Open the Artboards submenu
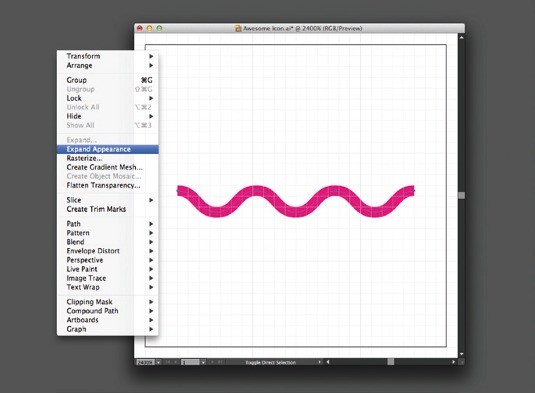Viewport: 535px width, 393px height. (107, 320)
